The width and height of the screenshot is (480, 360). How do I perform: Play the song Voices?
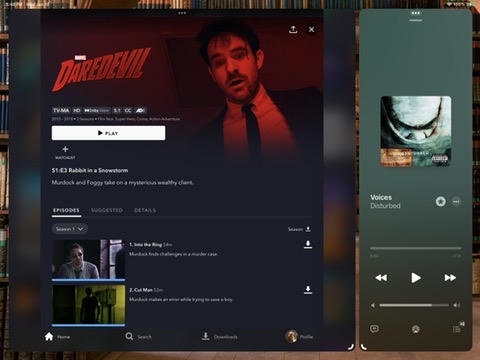click(416, 278)
